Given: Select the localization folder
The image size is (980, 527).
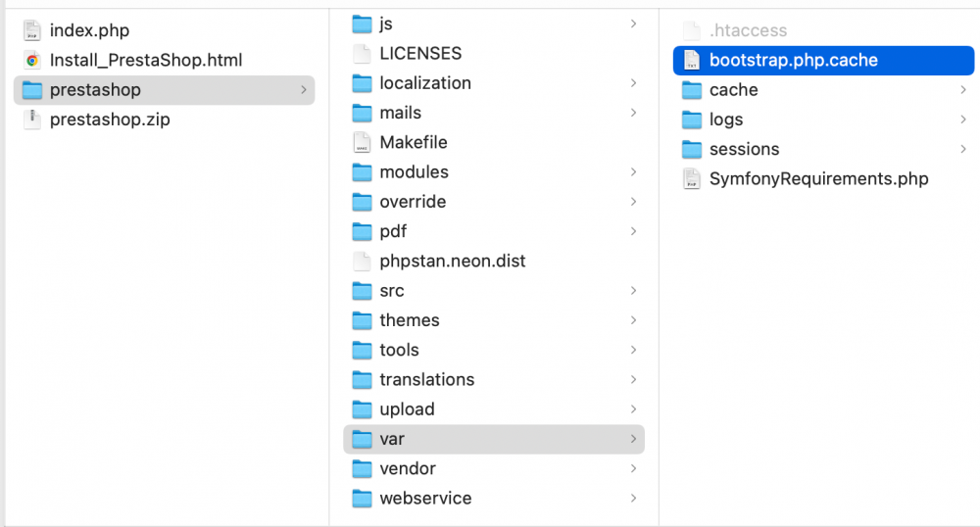Looking at the screenshot, I should tap(425, 83).
